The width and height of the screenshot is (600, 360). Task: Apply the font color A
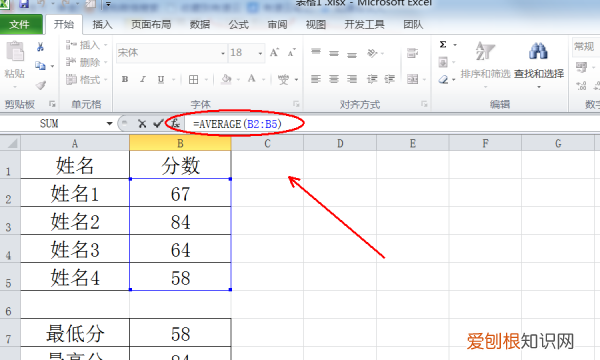[x=251, y=79]
